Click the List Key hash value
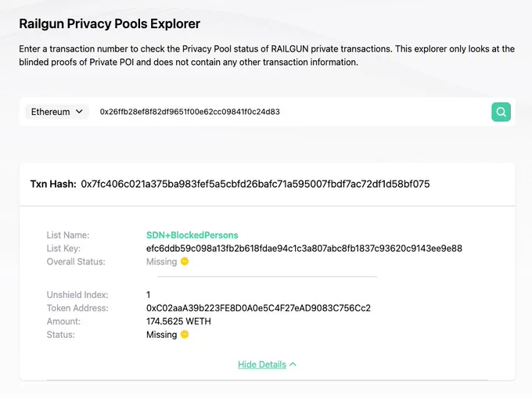 (304, 249)
